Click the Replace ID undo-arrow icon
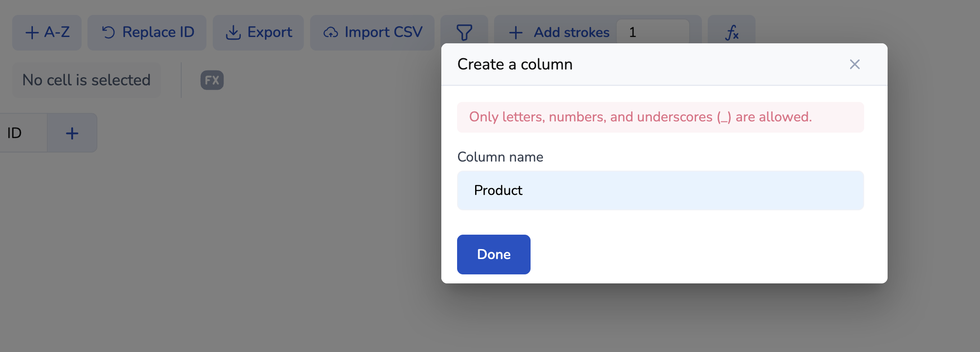The height and width of the screenshot is (352, 980). [x=108, y=32]
